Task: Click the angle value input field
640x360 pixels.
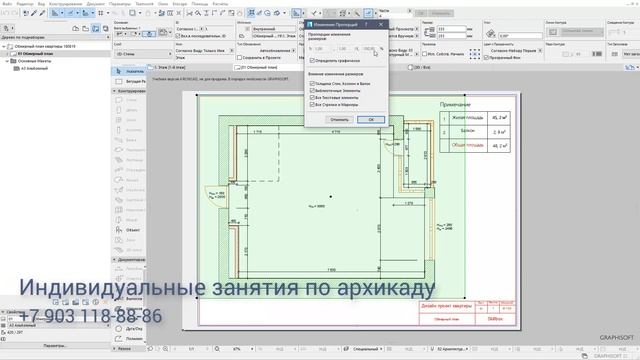Action: pos(520,36)
